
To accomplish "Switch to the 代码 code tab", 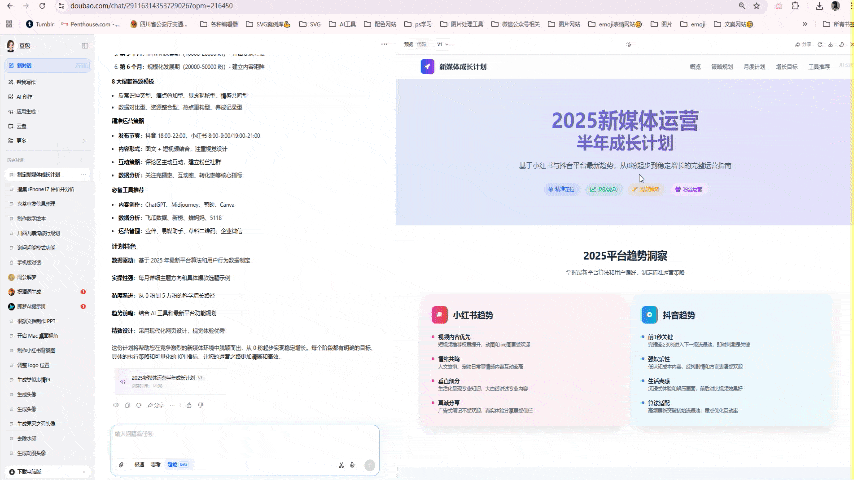I will click(422, 44).
